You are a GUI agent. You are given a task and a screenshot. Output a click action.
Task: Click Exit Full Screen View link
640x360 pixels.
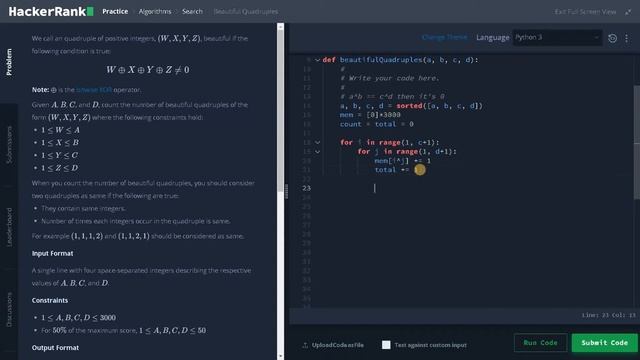click(585, 12)
